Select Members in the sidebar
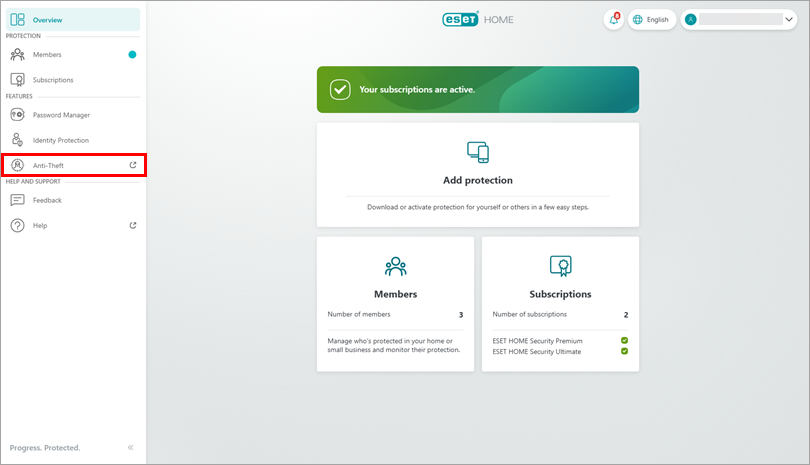810x465 pixels. (x=73, y=54)
